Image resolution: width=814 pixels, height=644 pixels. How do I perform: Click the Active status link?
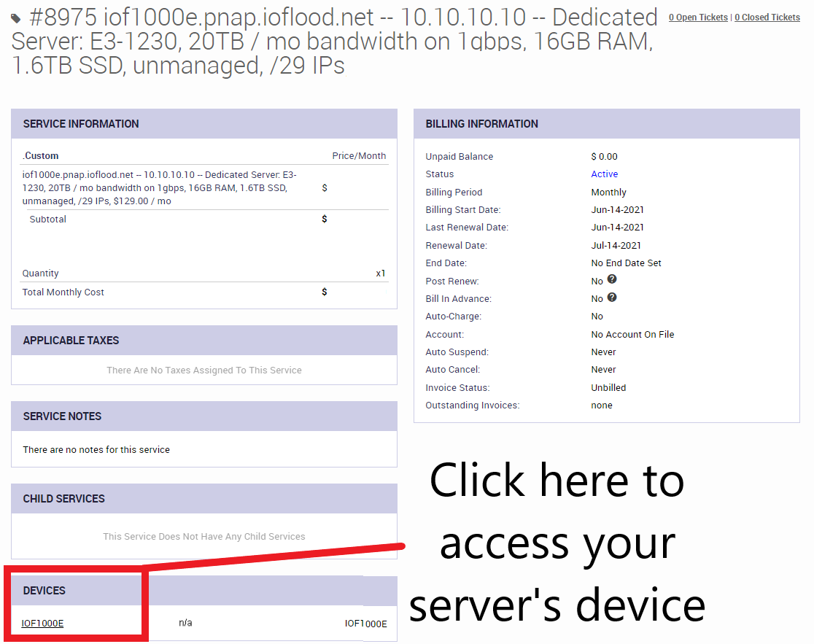click(605, 174)
